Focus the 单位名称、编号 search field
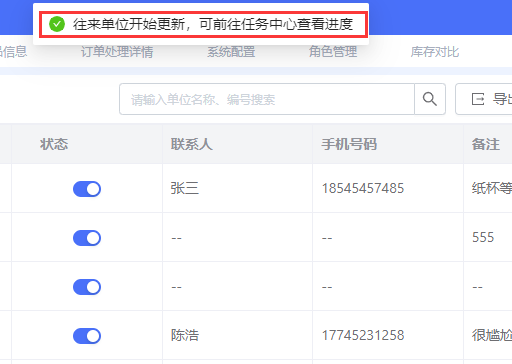 coord(267,99)
